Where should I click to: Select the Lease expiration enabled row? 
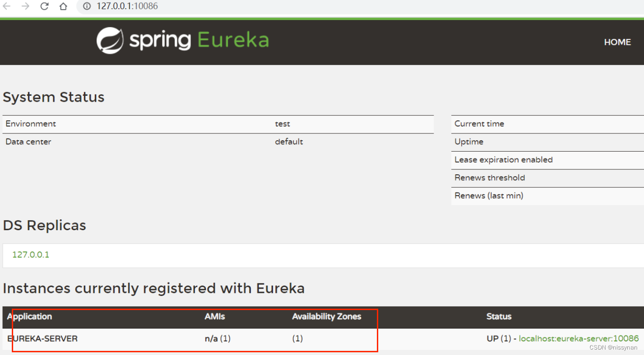point(547,160)
